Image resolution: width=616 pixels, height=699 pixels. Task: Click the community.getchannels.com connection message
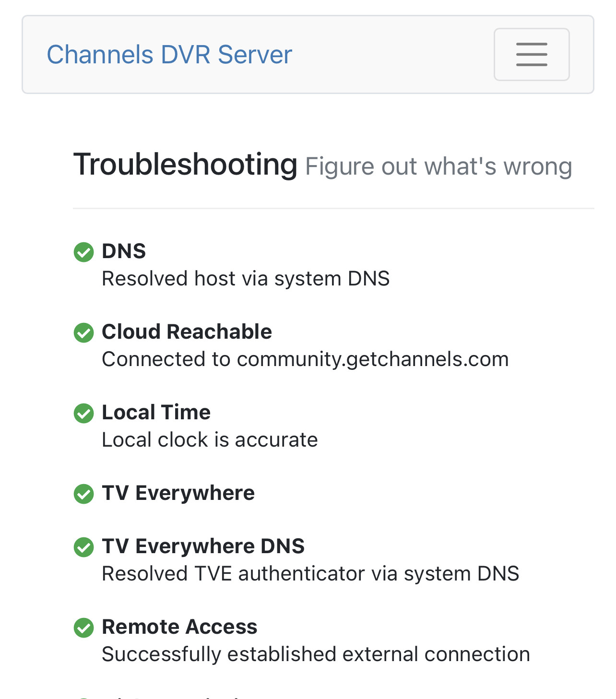click(305, 359)
